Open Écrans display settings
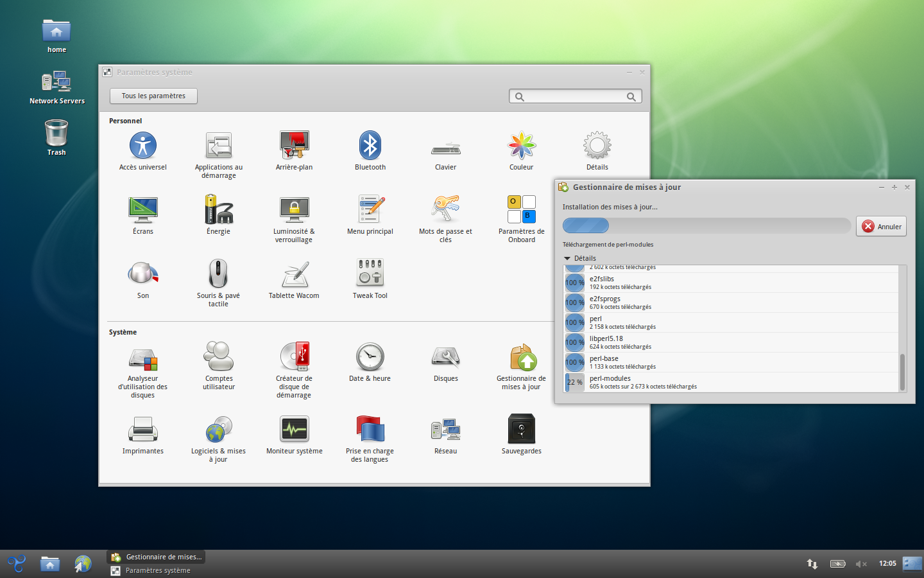 142,216
